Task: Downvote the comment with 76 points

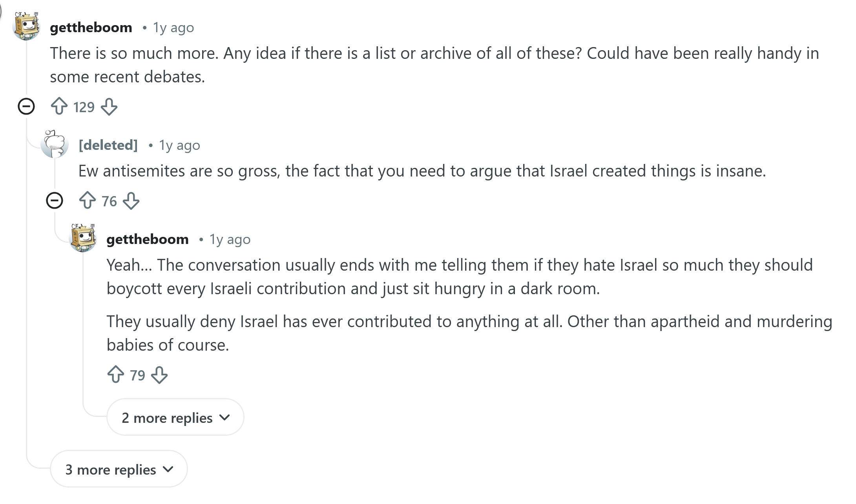Action: coord(131,201)
